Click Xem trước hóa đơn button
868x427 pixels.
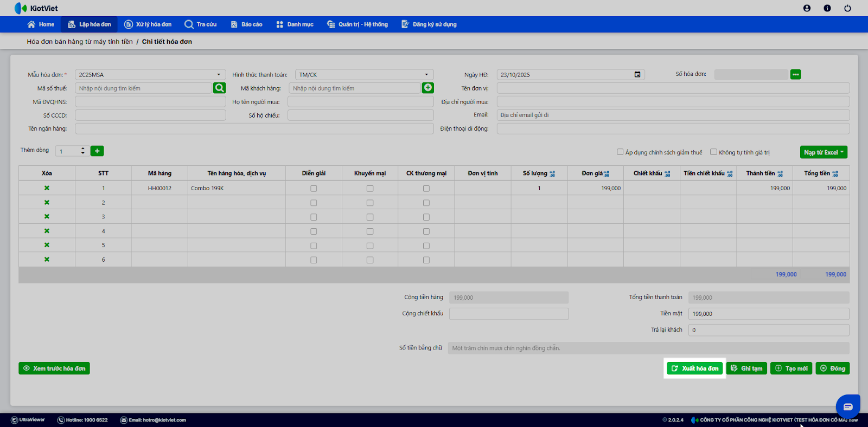point(54,368)
